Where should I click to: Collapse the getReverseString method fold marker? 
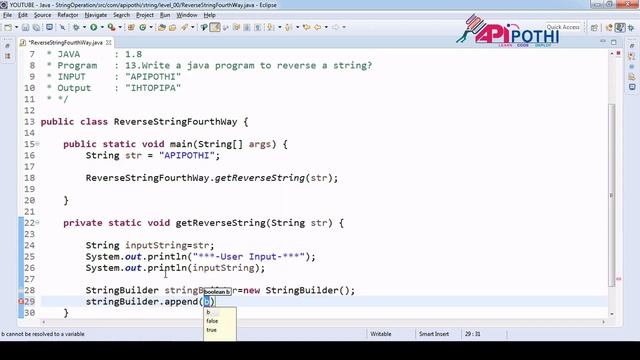point(38,222)
